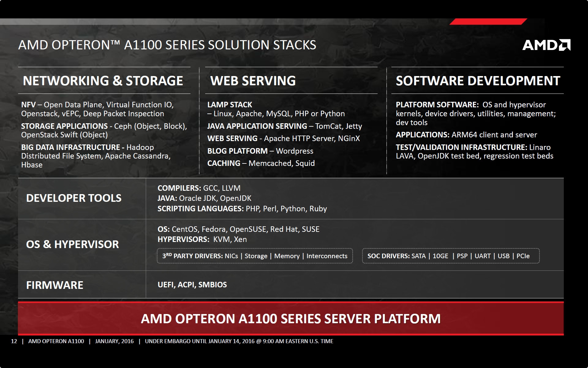Screen dimensions: 588x368
Task: Click the embargo notice in the footer
Action: (239, 341)
